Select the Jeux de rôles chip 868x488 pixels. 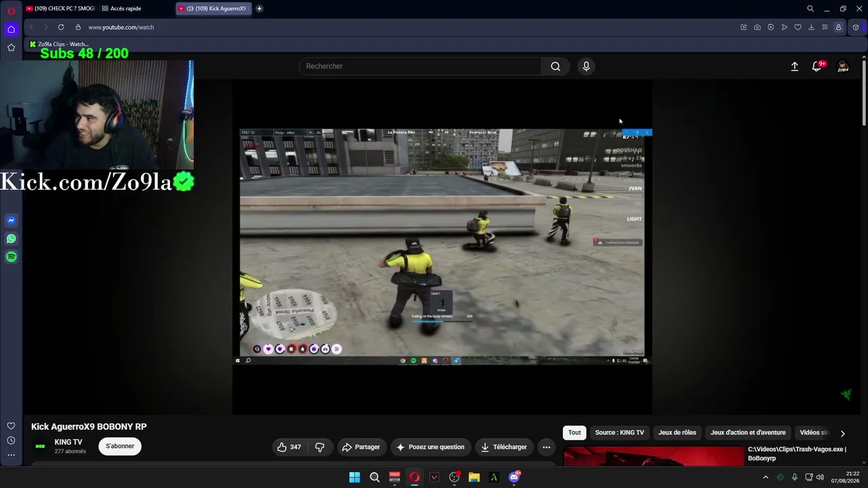pos(677,432)
